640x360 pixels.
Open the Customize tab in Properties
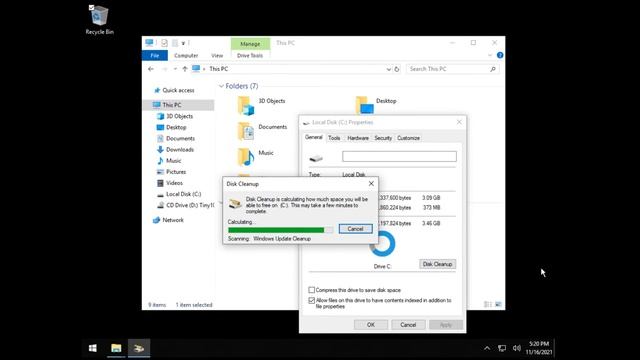coord(408,138)
